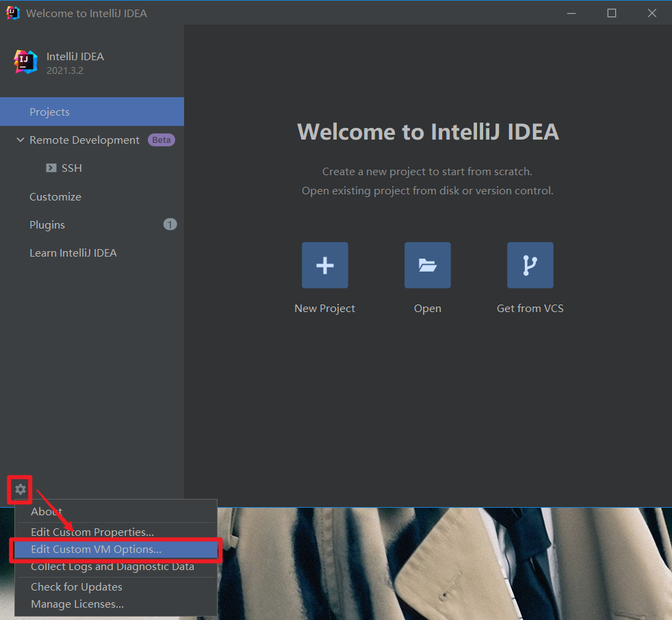Click the Open label under folder icon
The height and width of the screenshot is (620, 672).
click(427, 309)
